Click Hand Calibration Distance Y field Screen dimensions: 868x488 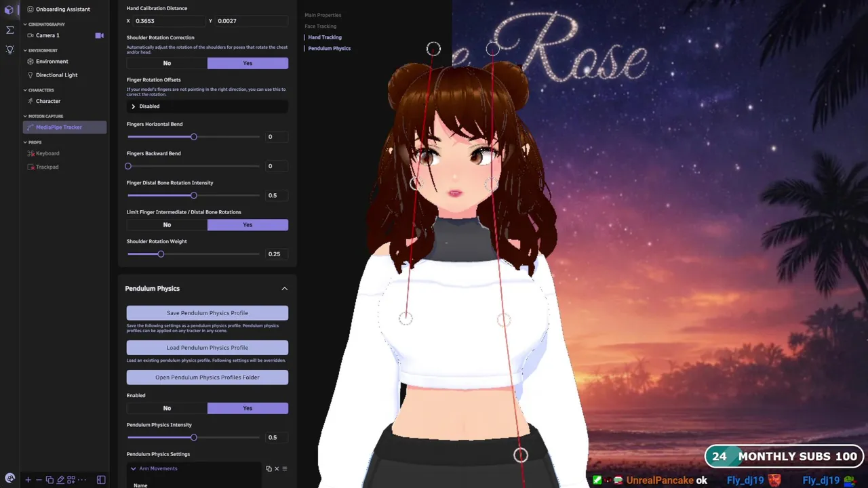point(252,21)
